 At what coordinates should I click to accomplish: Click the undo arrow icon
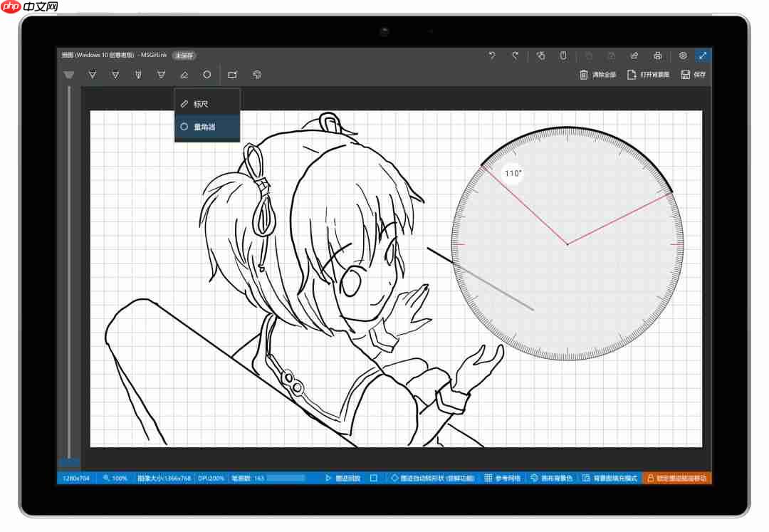click(491, 56)
